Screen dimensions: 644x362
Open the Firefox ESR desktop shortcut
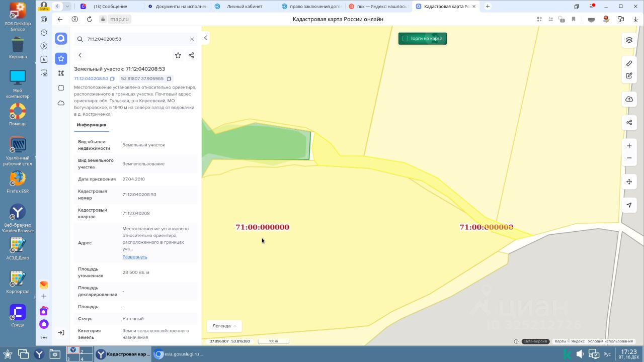point(18,182)
